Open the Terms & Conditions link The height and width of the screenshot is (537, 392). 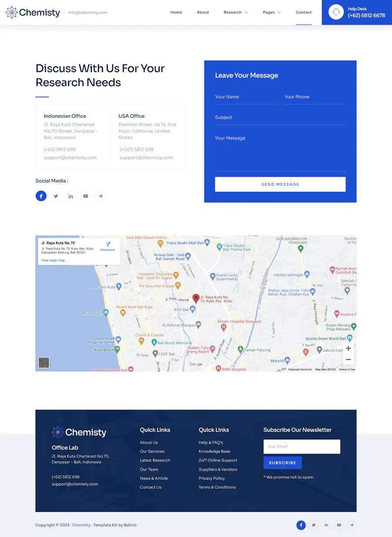point(217,487)
